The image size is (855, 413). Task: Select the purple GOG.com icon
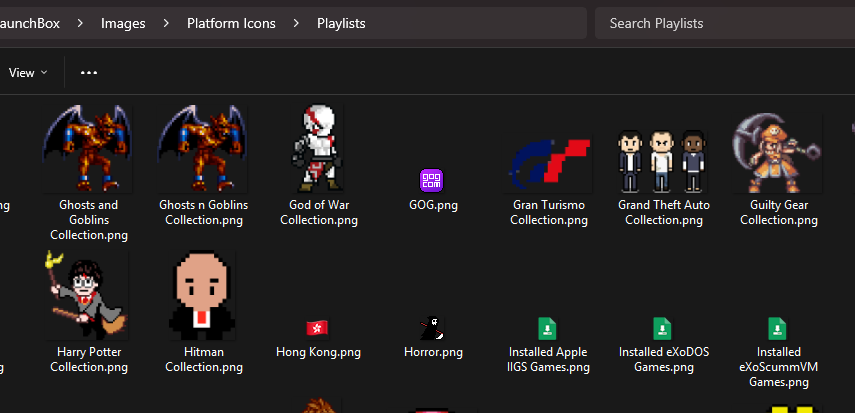coord(431,181)
